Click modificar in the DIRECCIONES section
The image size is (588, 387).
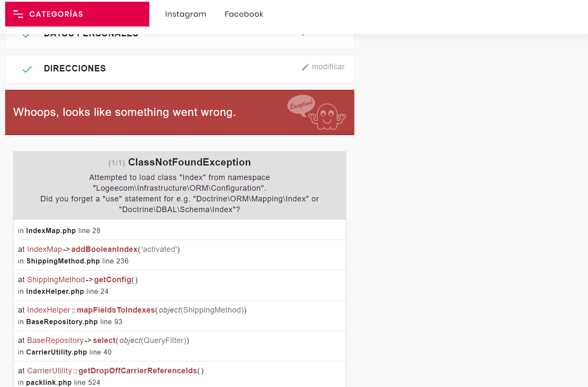pyautogui.click(x=328, y=67)
